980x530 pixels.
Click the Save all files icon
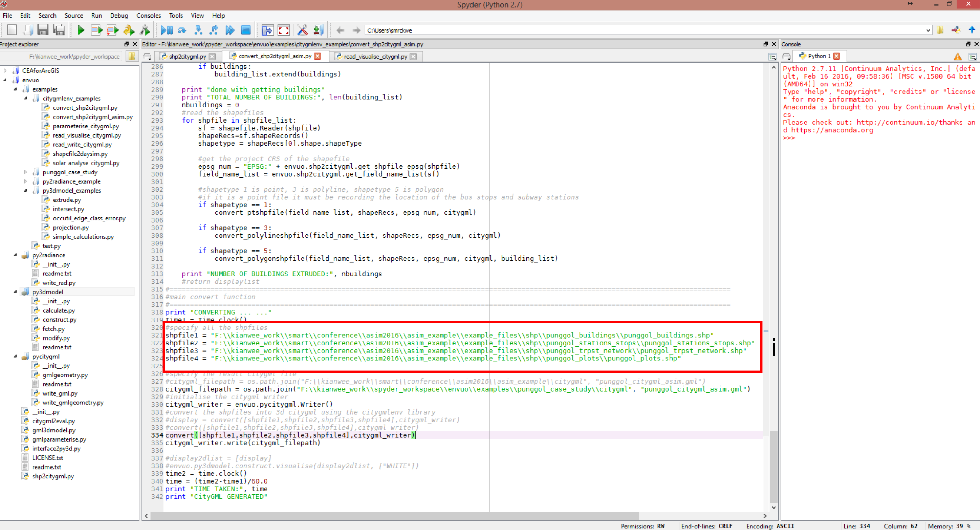coord(59,30)
